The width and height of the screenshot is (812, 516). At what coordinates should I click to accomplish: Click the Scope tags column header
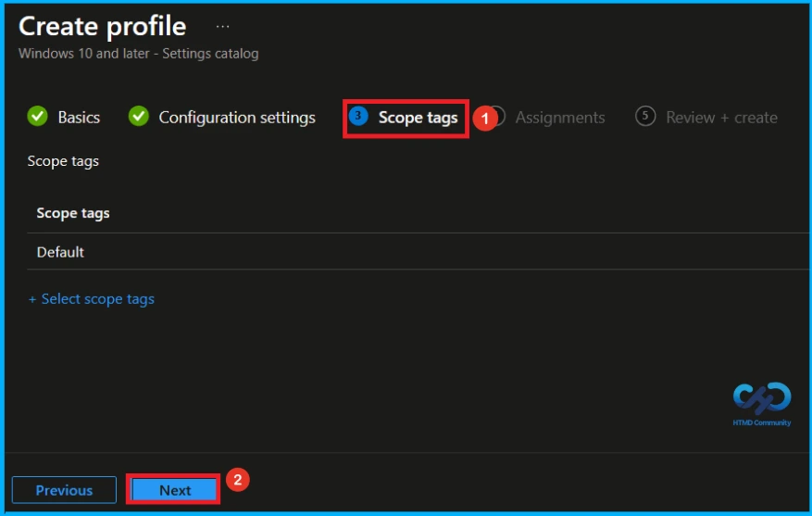pos(73,213)
